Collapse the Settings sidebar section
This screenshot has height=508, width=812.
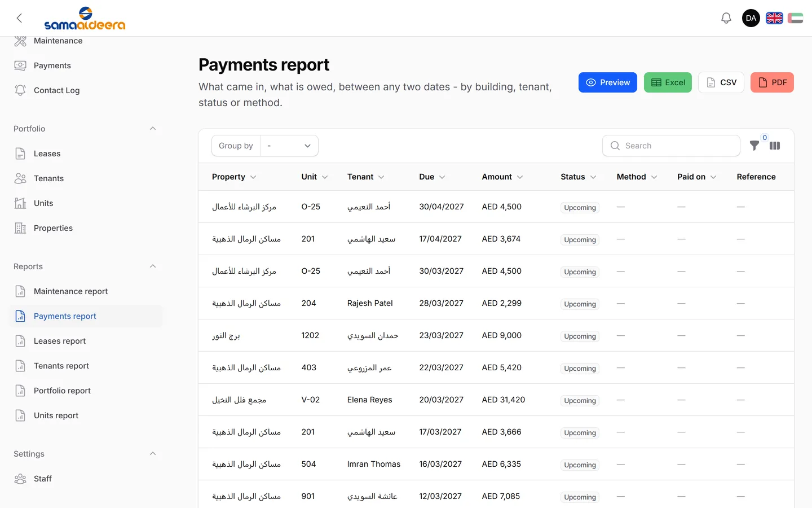click(x=153, y=454)
